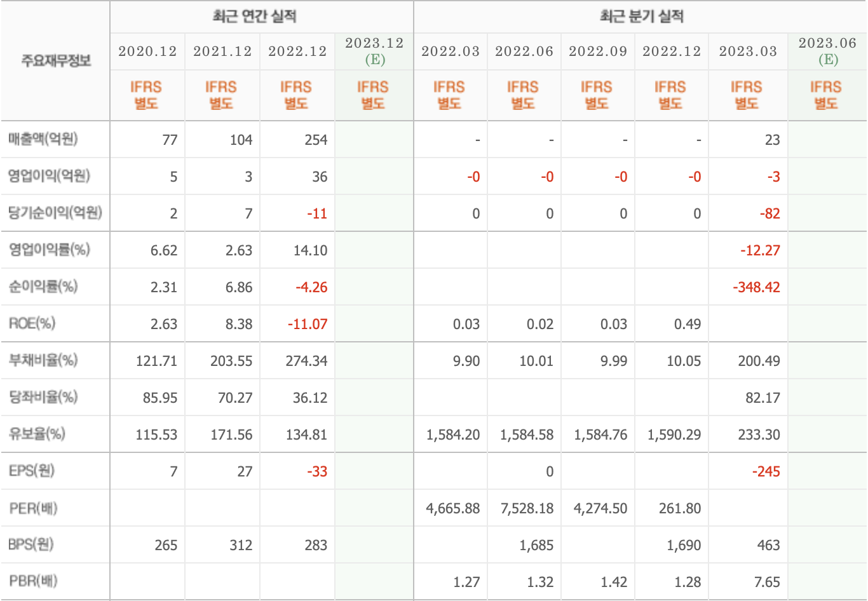Click the red 당기순이익 value -11
The height and width of the screenshot is (601, 868).
[x=317, y=213]
